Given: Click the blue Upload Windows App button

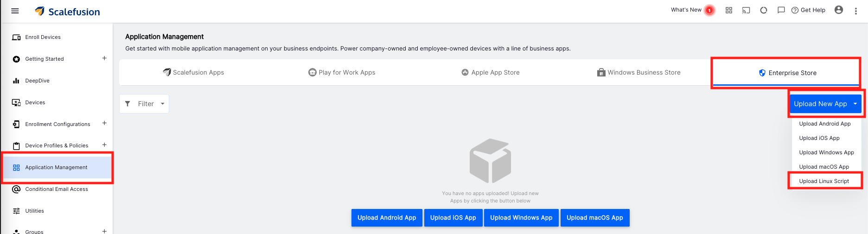Looking at the screenshot, I should (521, 218).
